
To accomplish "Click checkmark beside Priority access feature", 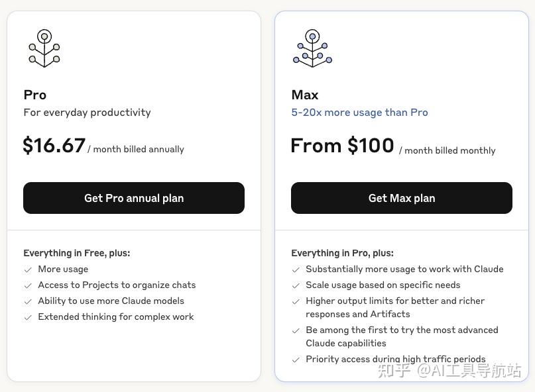I will 296,360.
